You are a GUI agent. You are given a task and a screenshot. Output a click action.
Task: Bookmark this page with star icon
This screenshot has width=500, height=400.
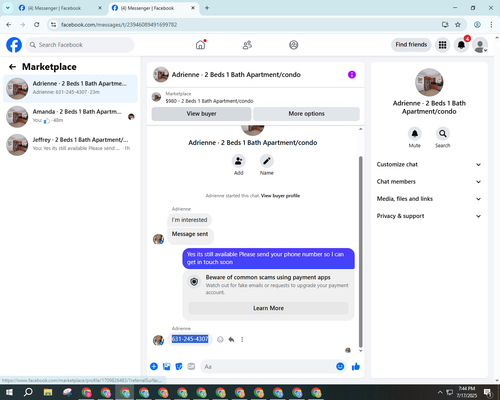(x=458, y=25)
